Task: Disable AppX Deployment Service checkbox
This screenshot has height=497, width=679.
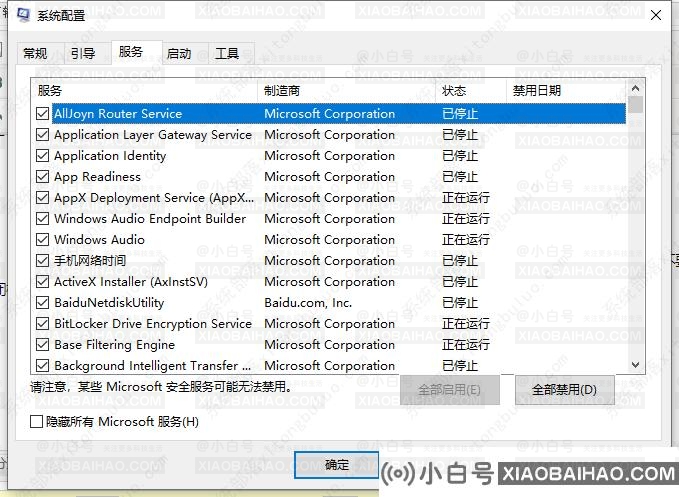Action: tap(42, 198)
